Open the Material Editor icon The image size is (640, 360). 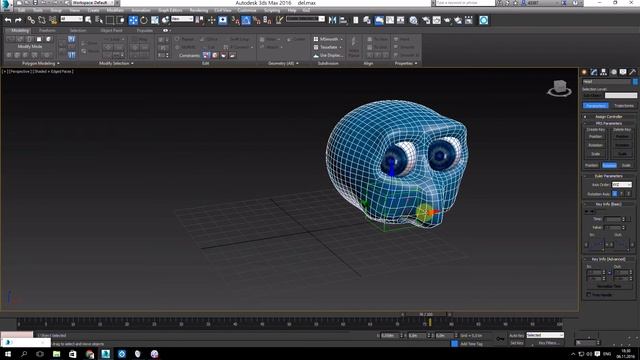coord(413,20)
